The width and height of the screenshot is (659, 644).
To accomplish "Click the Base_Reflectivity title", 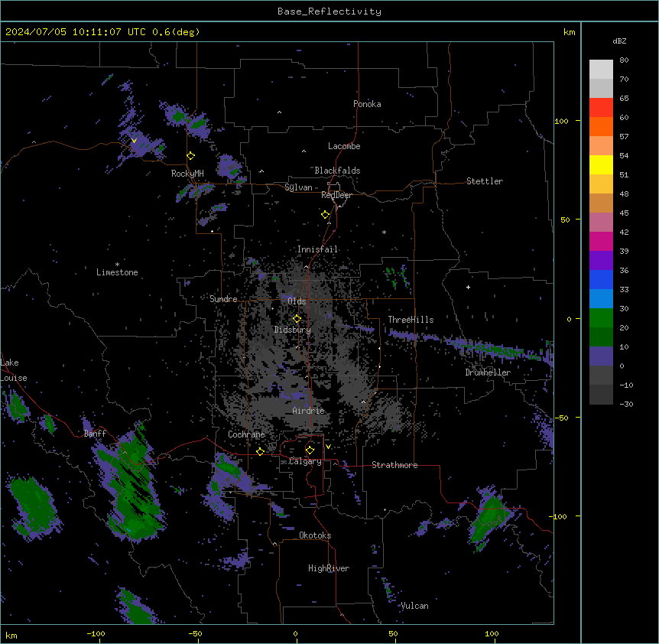I will click(329, 11).
